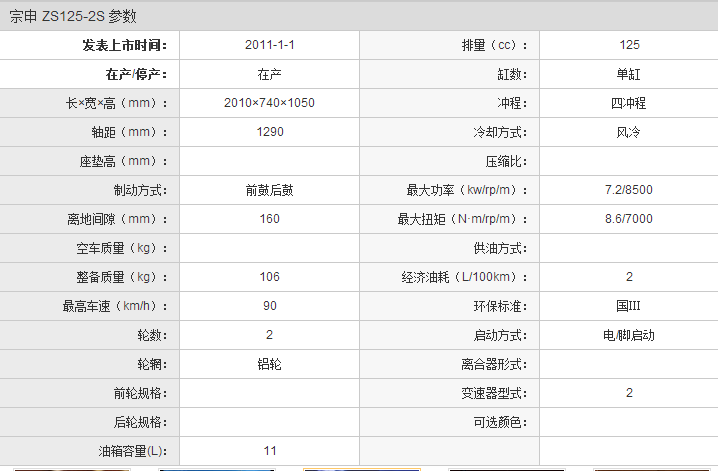Click the max power value 7.2/8500
The height and width of the screenshot is (471, 718).
pos(629,190)
